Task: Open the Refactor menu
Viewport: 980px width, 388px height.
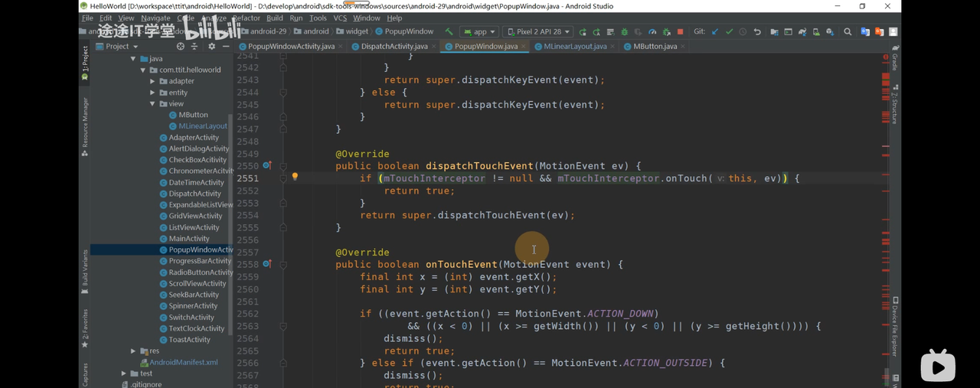Action: pyautogui.click(x=246, y=18)
